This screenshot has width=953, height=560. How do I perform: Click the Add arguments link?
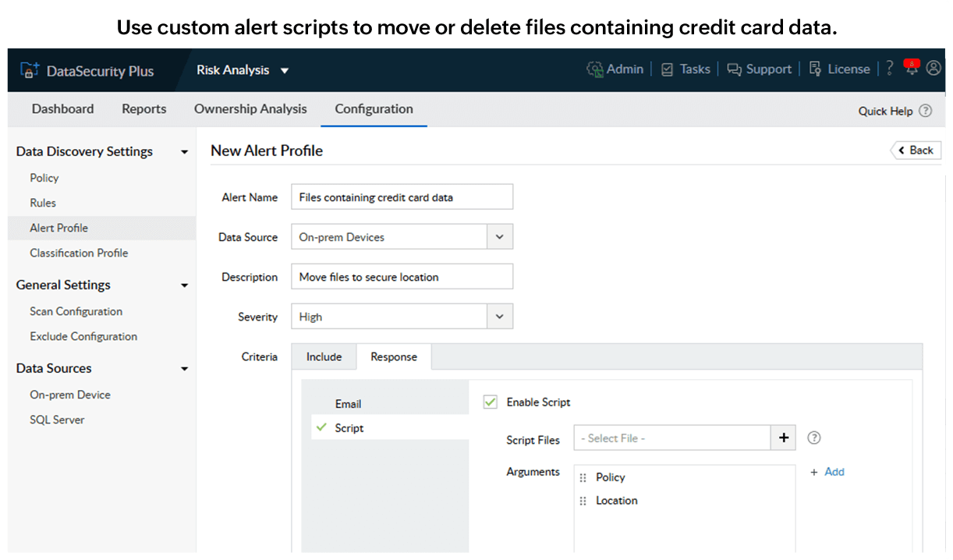coord(827,472)
